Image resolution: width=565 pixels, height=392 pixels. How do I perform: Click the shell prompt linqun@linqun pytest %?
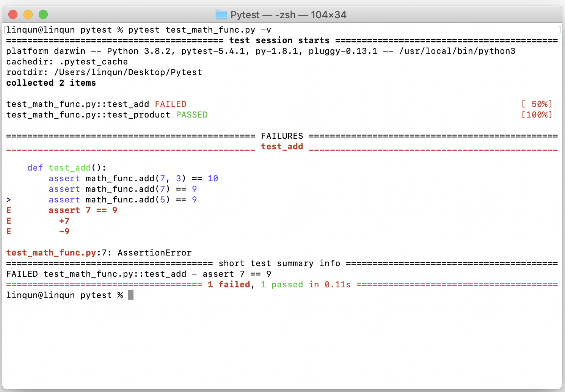tap(64, 295)
